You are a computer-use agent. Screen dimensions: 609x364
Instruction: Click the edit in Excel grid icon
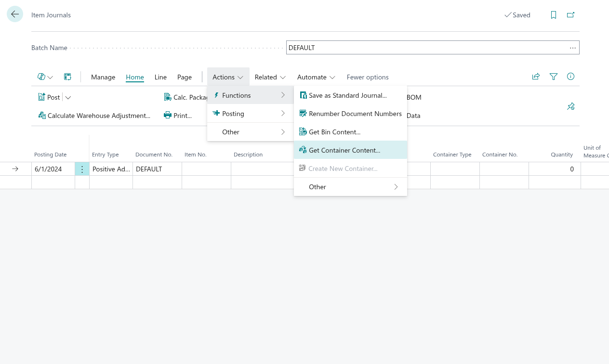pos(67,77)
